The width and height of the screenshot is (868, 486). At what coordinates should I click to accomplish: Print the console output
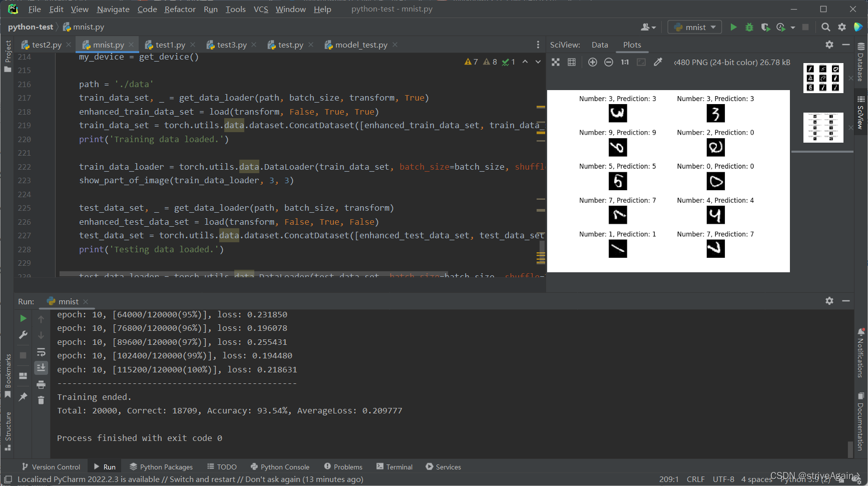click(41, 384)
